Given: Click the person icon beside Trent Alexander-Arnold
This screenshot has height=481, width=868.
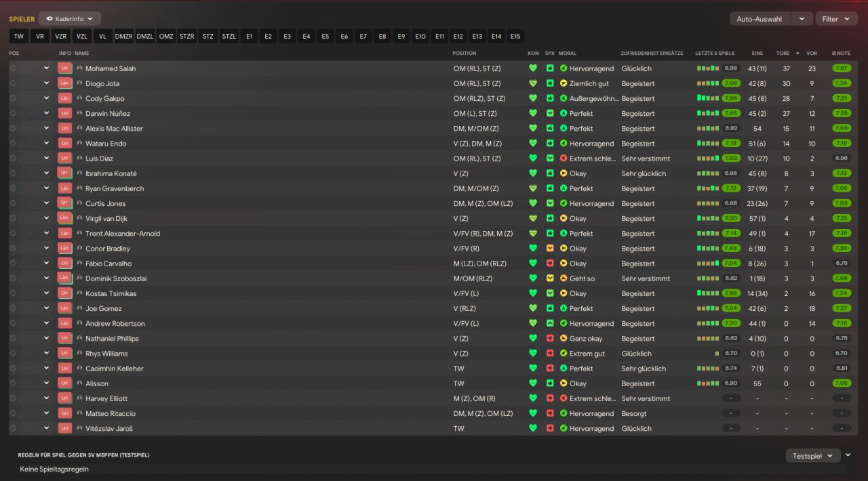Looking at the screenshot, I should point(79,233).
